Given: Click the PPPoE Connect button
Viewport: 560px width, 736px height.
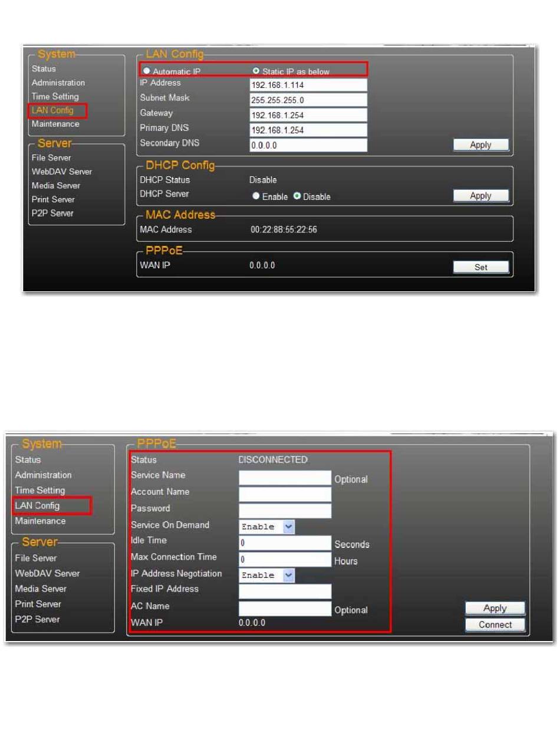Looking at the screenshot, I should click(x=495, y=625).
